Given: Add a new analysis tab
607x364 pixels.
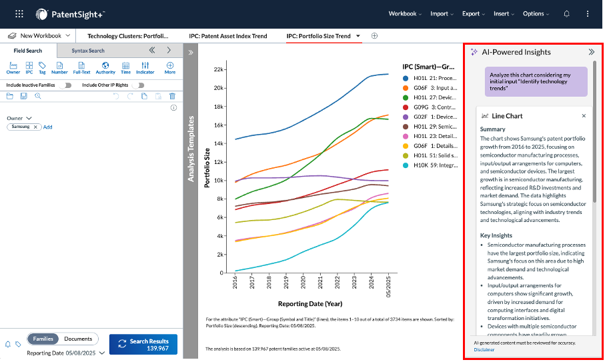Looking at the screenshot, I should tap(374, 36).
